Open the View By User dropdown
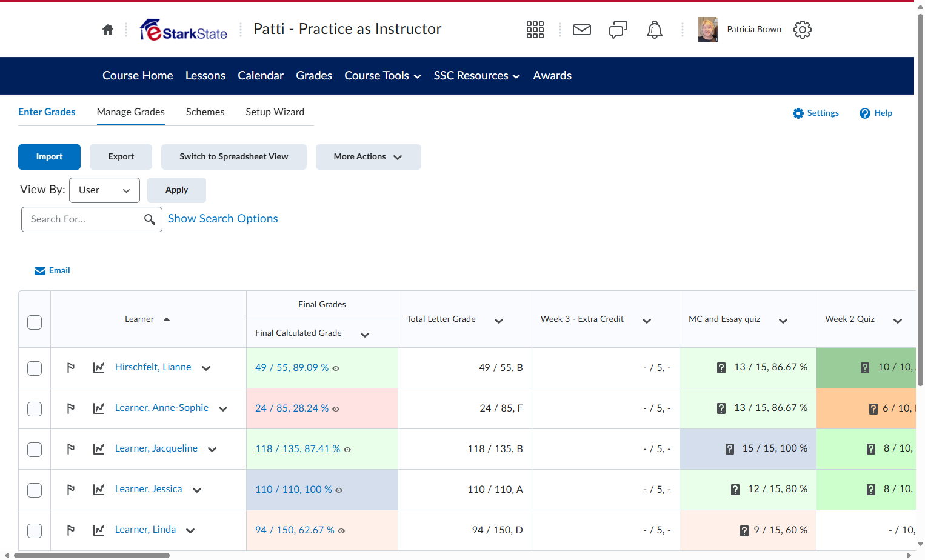This screenshot has height=560, width=925. [104, 190]
